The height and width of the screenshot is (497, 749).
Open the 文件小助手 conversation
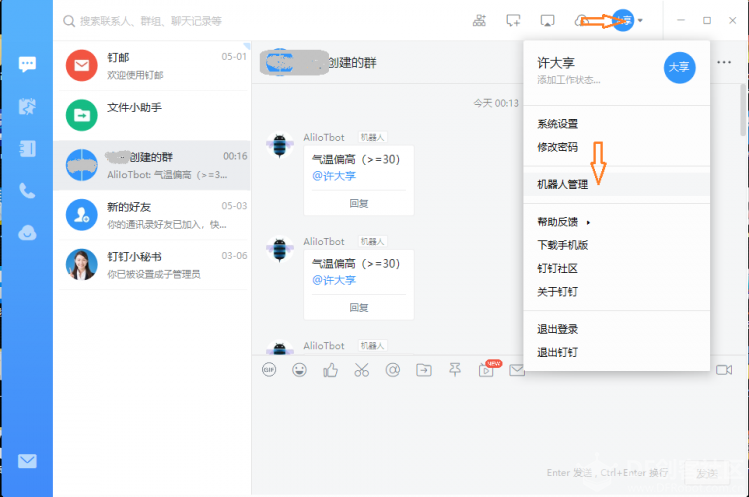[152, 115]
